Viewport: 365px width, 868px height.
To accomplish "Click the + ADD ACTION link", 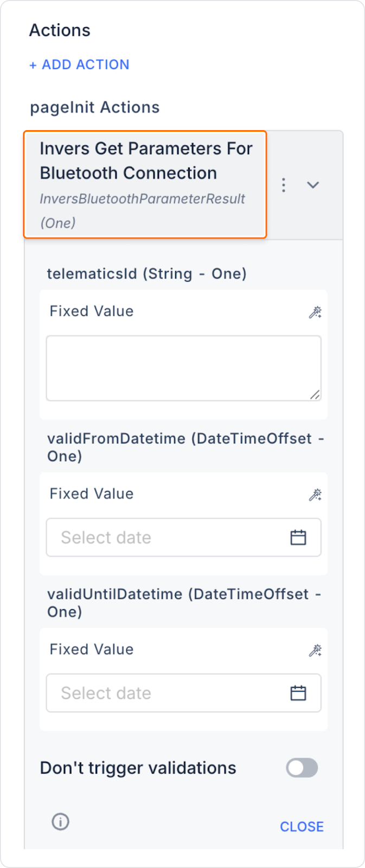I will tap(79, 65).
